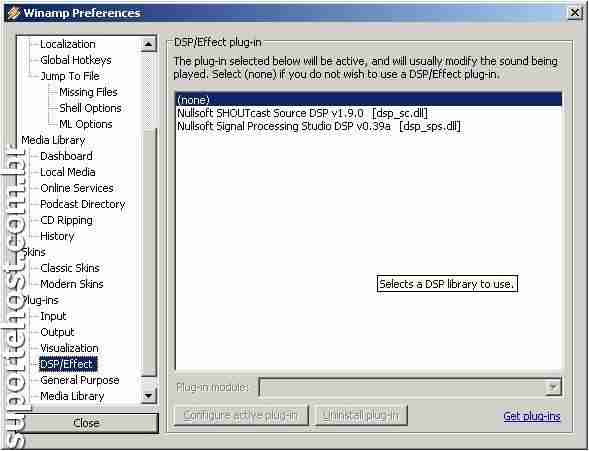This screenshot has width=589, height=451.
Task: Follow the Get plug-ins link
Action: (x=532, y=416)
